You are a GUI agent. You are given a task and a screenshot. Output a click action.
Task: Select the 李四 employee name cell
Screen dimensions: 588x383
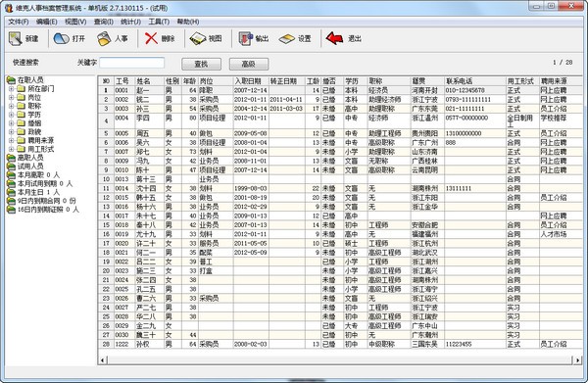tap(149, 121)
